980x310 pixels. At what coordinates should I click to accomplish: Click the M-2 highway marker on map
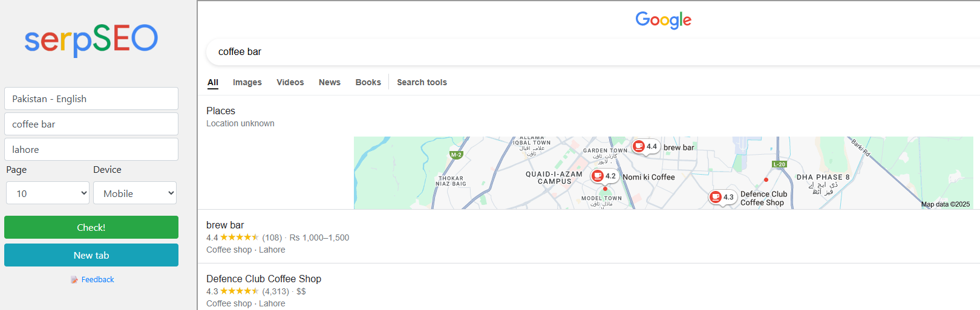[456, 155]
